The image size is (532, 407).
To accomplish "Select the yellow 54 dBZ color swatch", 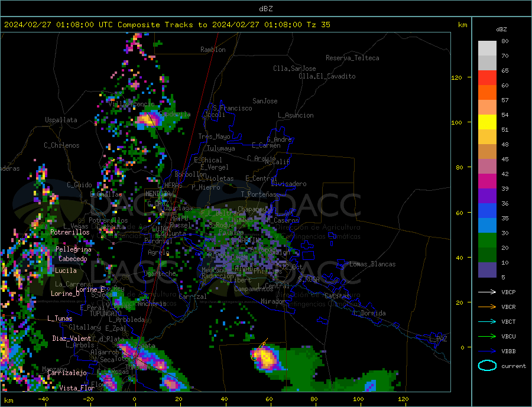I will coord(487,122).
